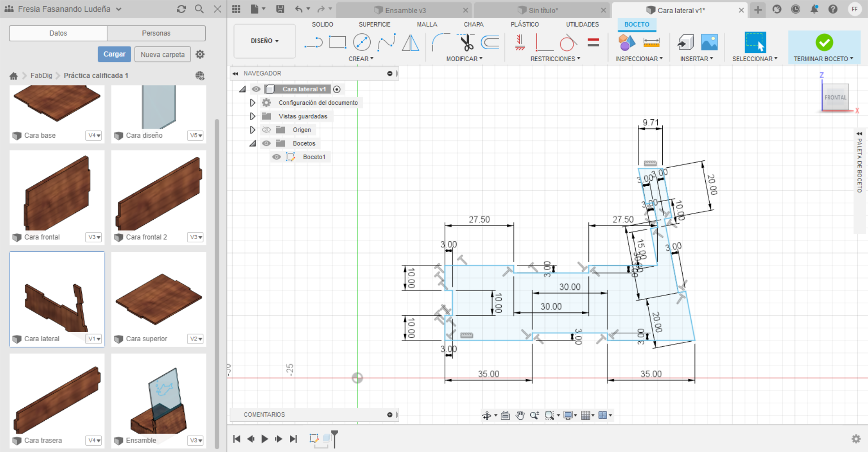Screen dimensions: 868x452
Task: Click the timeline end marker
Action: (335, 438)
